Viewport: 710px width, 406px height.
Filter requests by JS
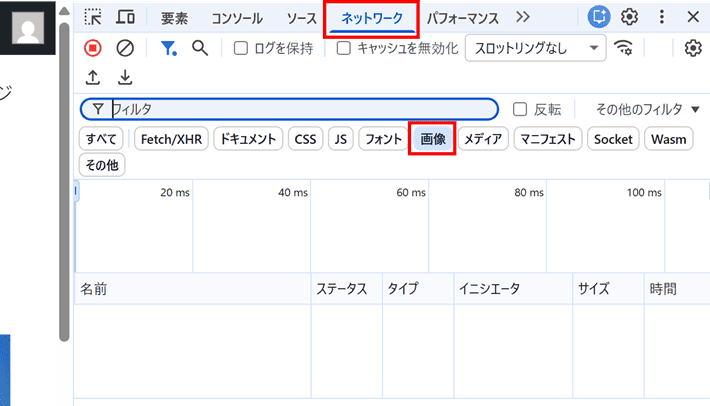341,139
